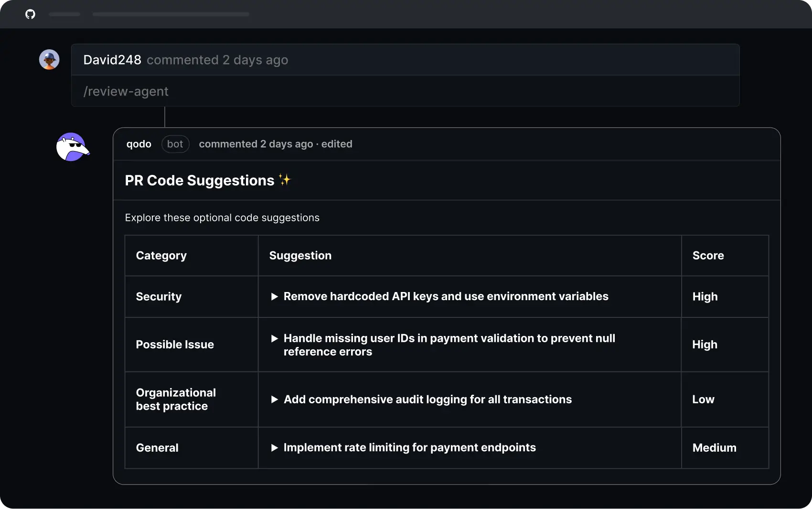Expand the missing user IDs suggestion

(275, 339)
